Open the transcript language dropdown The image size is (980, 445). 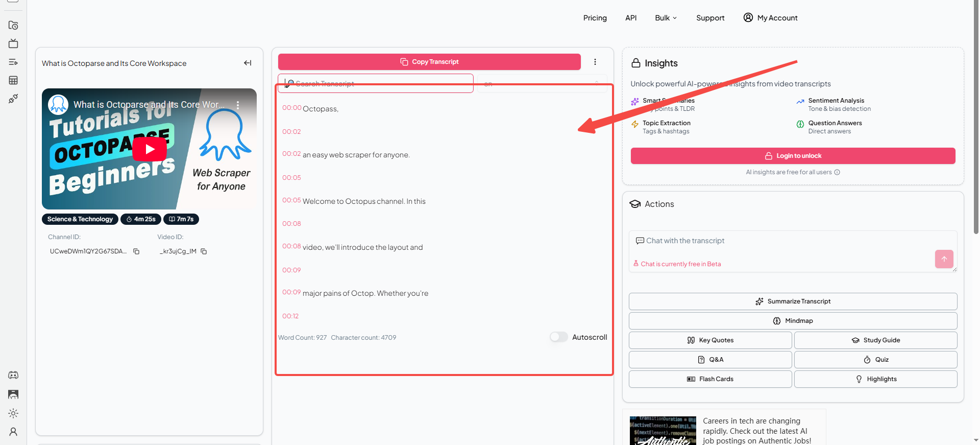tap(541, 83)
